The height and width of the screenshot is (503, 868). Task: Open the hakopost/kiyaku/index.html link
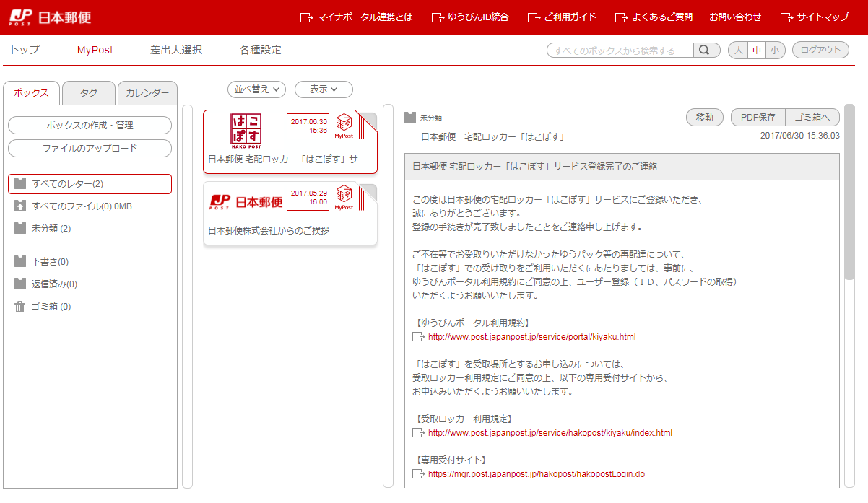550,433
